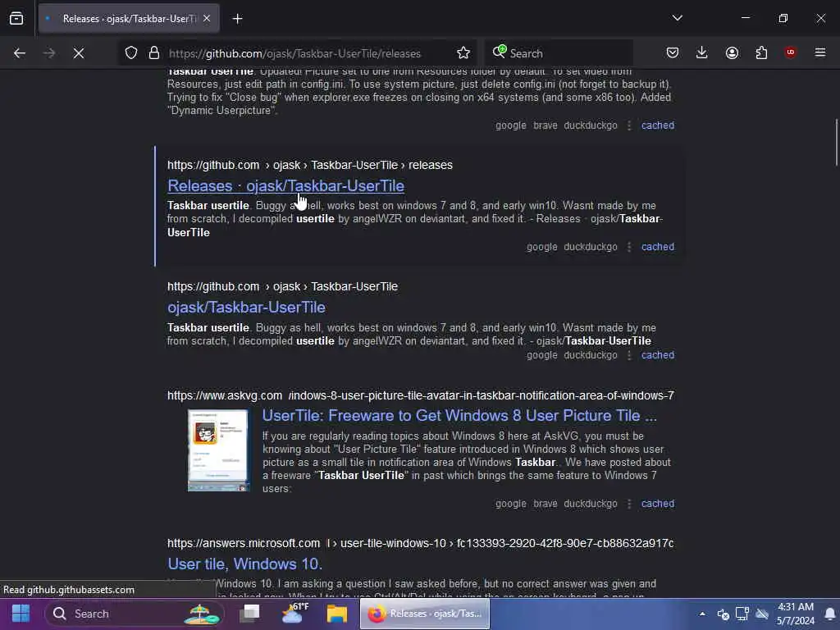Open File Explorer from the taskbar

(x=337, y=614)
